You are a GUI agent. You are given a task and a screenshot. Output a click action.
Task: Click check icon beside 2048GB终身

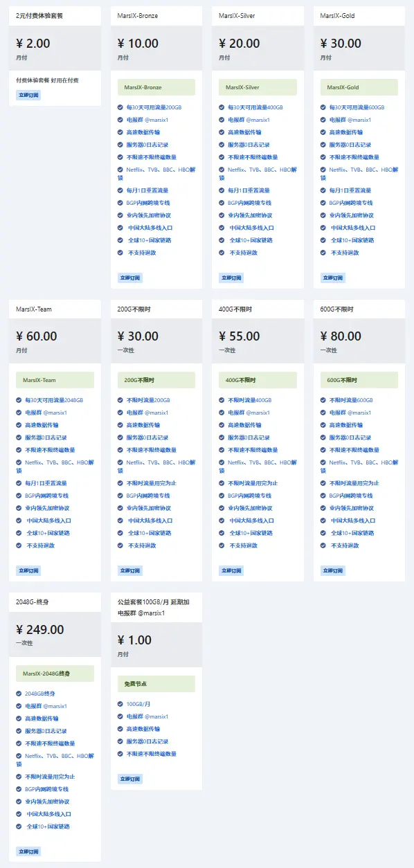(19, 694)
